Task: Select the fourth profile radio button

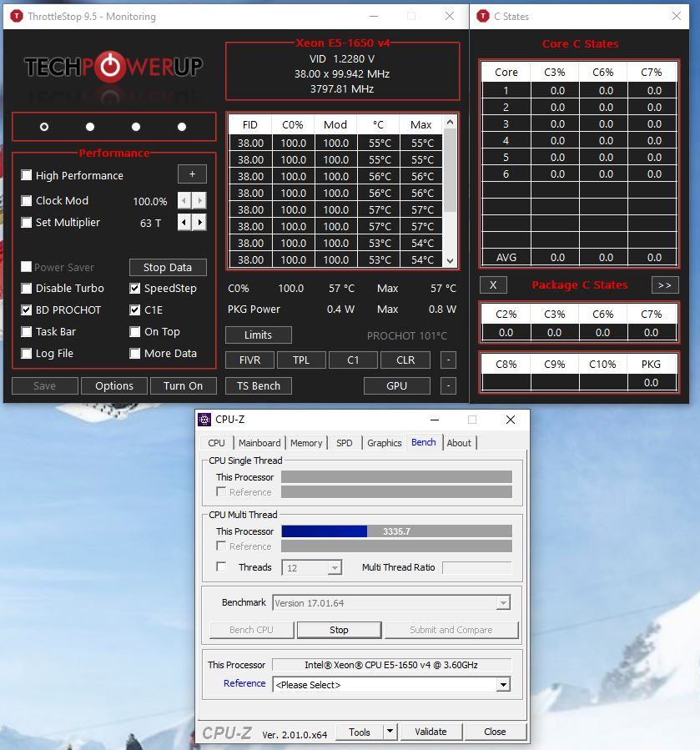Action: pyautogui.click(x=182, y=127)
